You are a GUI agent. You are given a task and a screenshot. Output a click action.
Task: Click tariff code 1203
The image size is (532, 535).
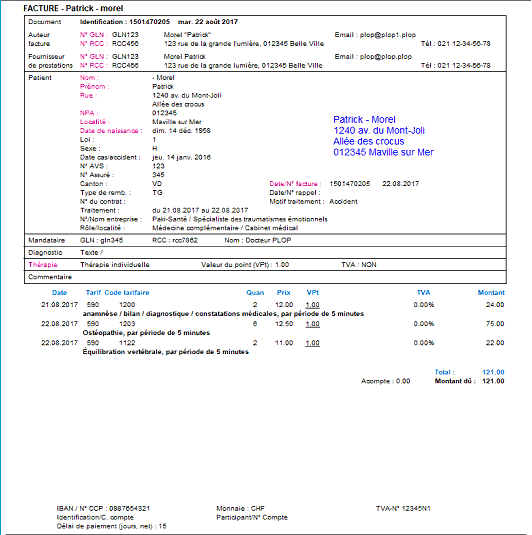click(x=127, y=324)
